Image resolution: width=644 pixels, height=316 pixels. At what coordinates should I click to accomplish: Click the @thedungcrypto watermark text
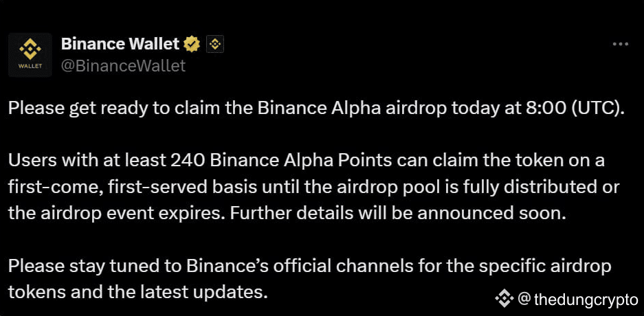pos(577,300)
